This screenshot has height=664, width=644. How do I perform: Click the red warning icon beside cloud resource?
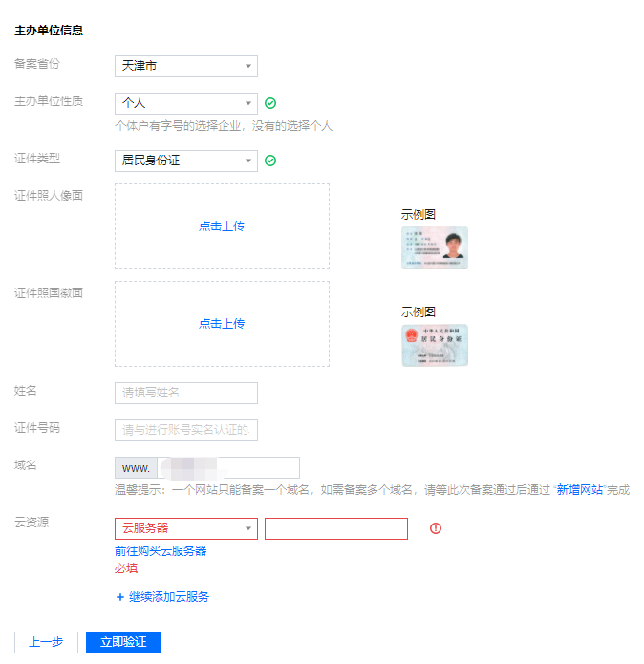point(436,528)
